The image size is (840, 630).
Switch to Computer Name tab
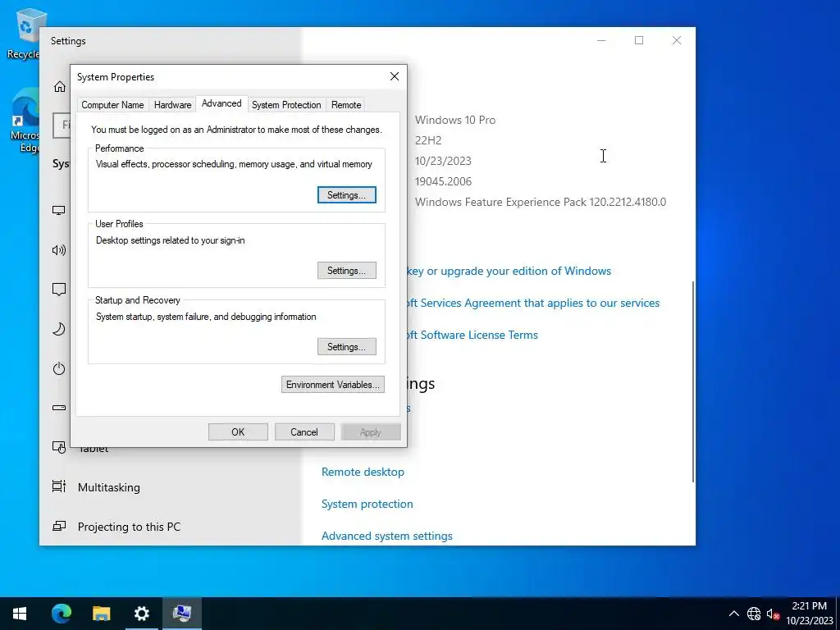112,105
